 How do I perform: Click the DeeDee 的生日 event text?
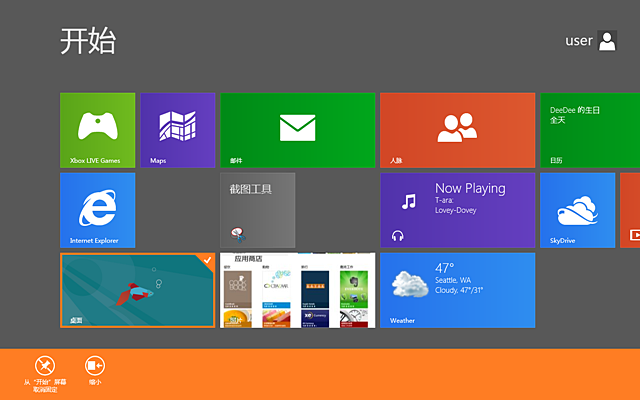click(x=575, y=110)
